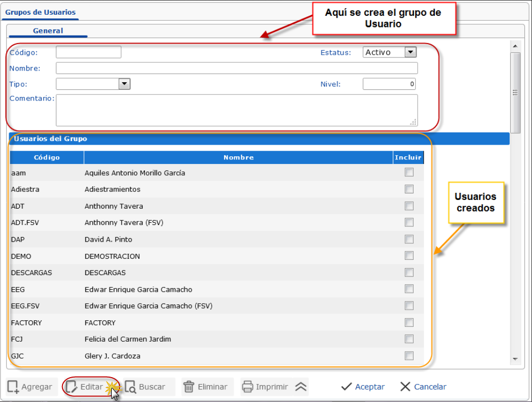532x402 pixels.
Task: Click the Agregar add-record icon
Action: click(x=14, y=387)
